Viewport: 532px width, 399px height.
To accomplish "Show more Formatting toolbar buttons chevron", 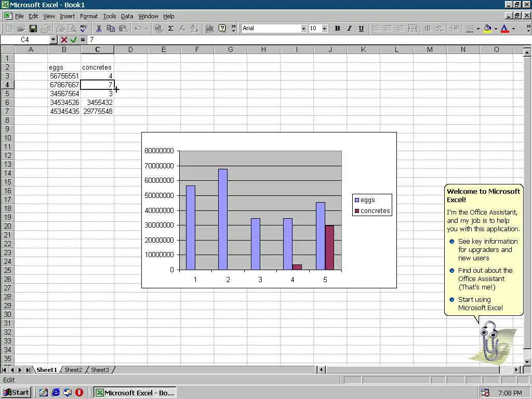I will [528, 29].
